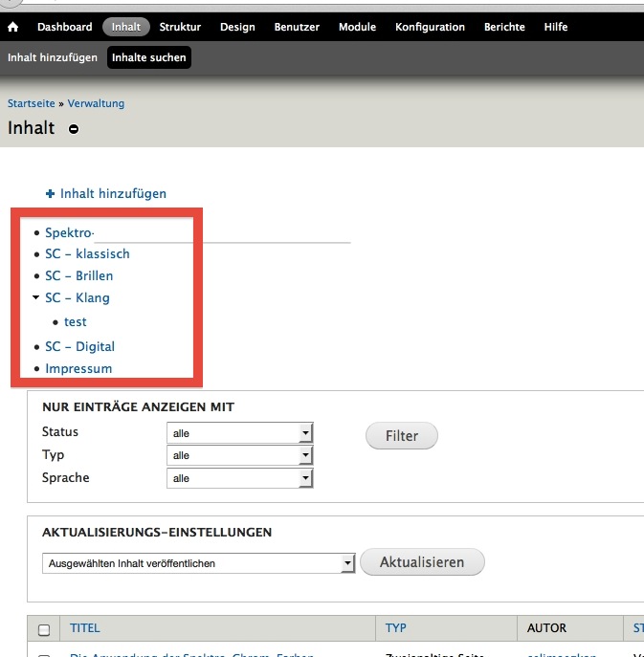Select the test child item
Viewport: 644px width, 657px height.
76,322
